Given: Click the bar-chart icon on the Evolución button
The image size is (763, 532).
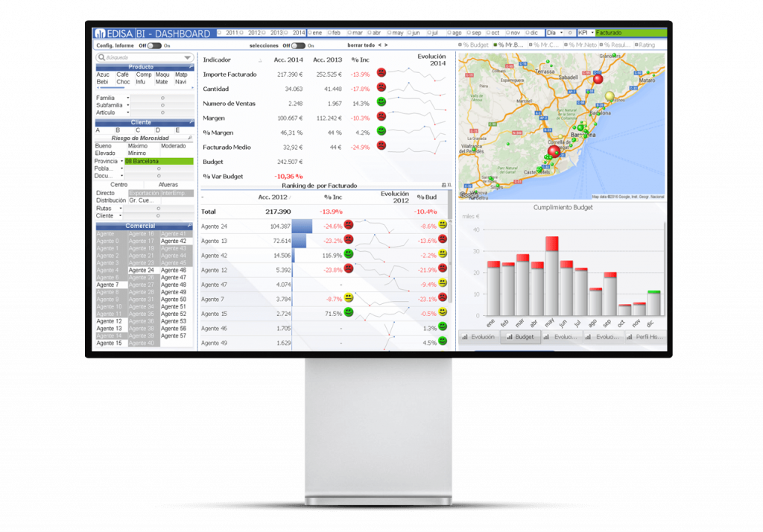Looking at the screenshot, I should tap(464, 337).
